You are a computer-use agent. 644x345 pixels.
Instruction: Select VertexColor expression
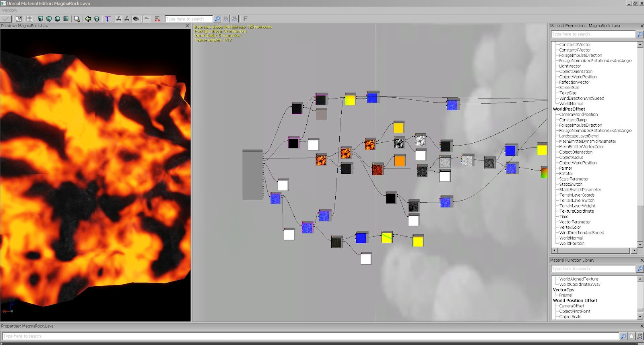(570, 227)
